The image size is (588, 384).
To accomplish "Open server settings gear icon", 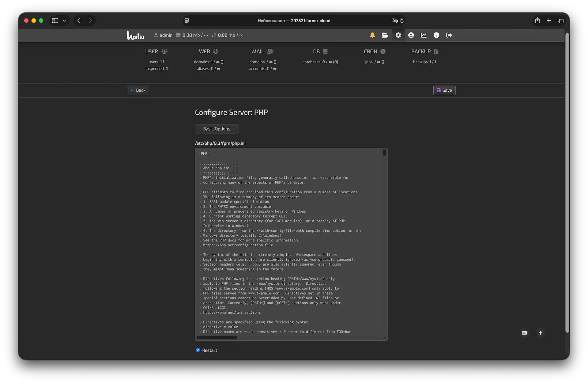I will (x=398, y=35).
